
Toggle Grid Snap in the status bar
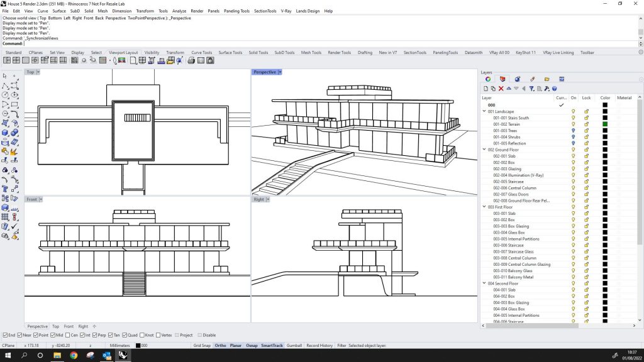202,346
